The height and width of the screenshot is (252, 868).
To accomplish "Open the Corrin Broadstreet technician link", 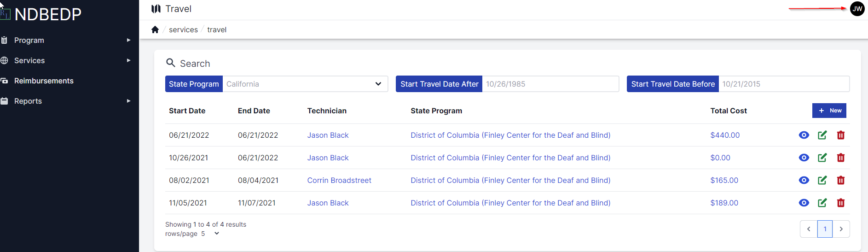I will (x=339, y=180).
